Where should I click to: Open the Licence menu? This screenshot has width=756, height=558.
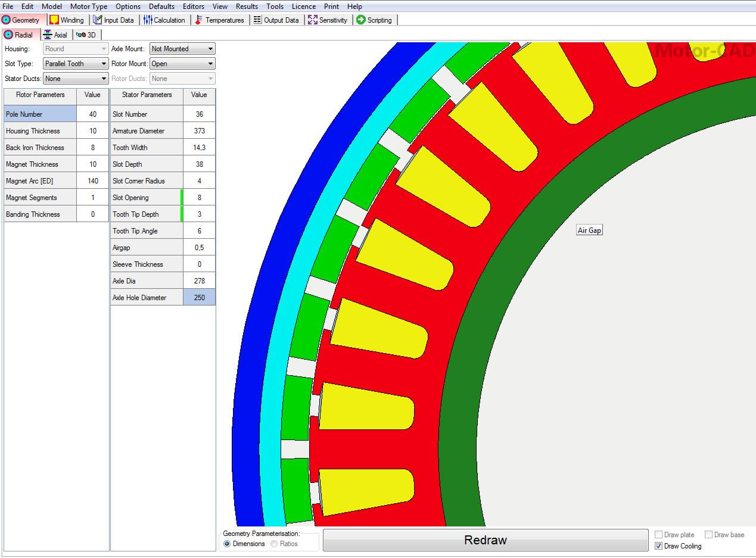[x=303, y=7]
